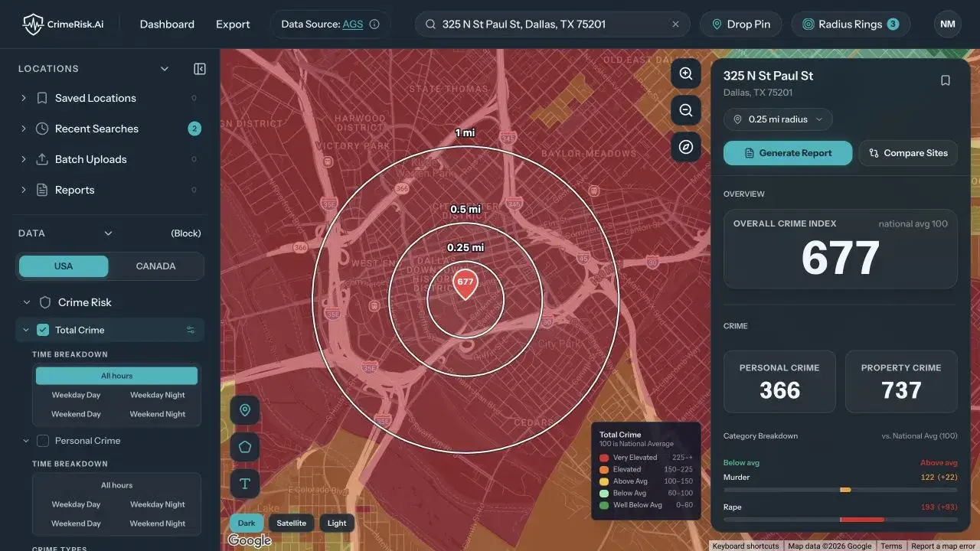Select the text annotation tool

(245, 484)
